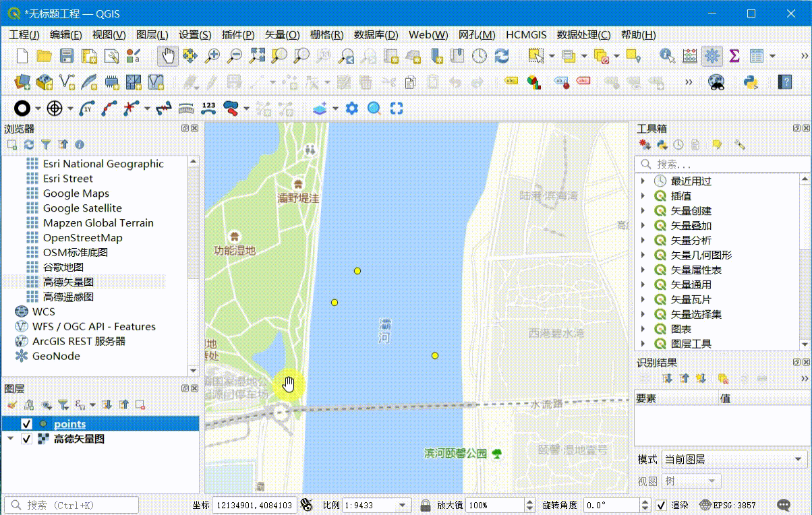Click the Help book icon
Viewport: 812px width, 515px height.
(784, 82)
